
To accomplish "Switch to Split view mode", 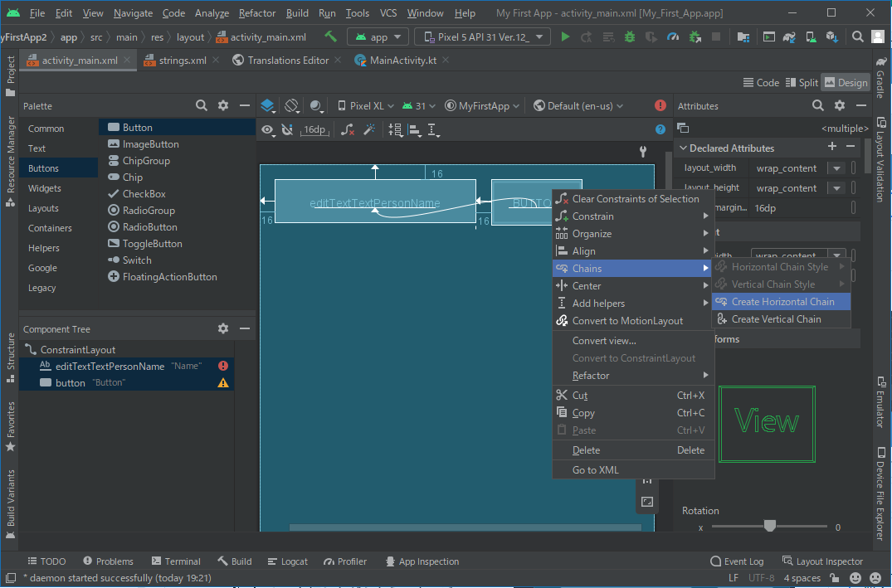I will click(x=801, y=82).
